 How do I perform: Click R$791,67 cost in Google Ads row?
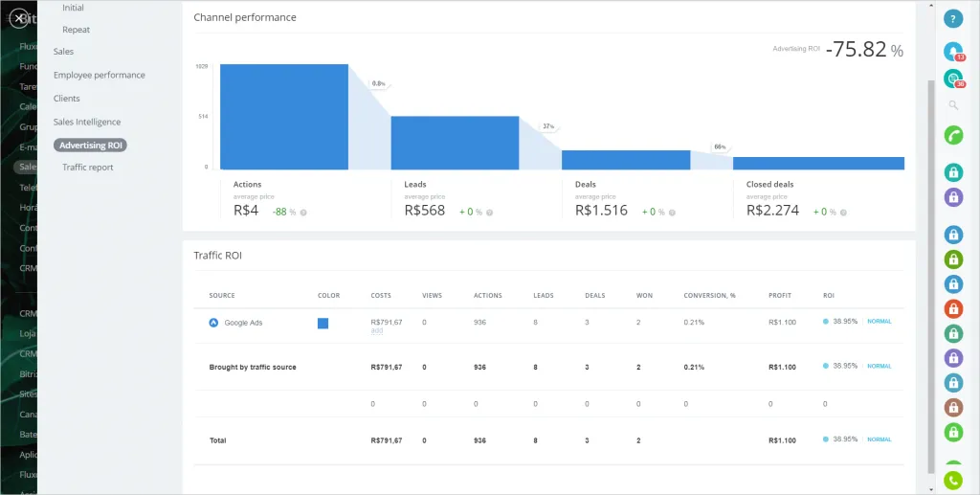[x=387, y=323]
